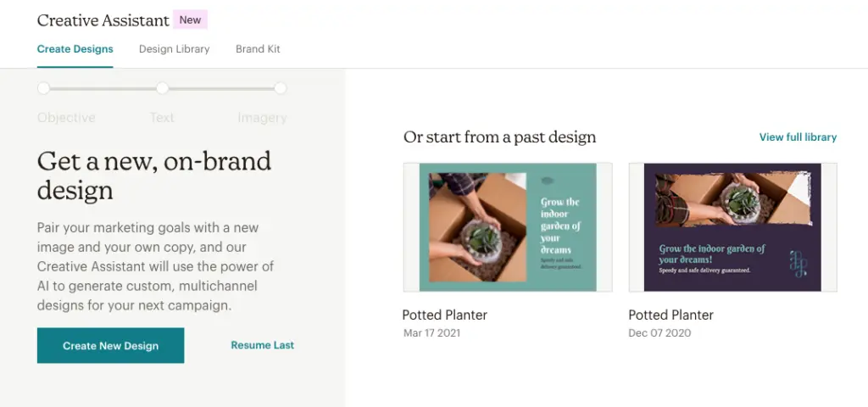The height and width of the screenshot is (407, 868).
Task: Click the Potted Planter title above Mar 17 2021
Action: point(444,315)
